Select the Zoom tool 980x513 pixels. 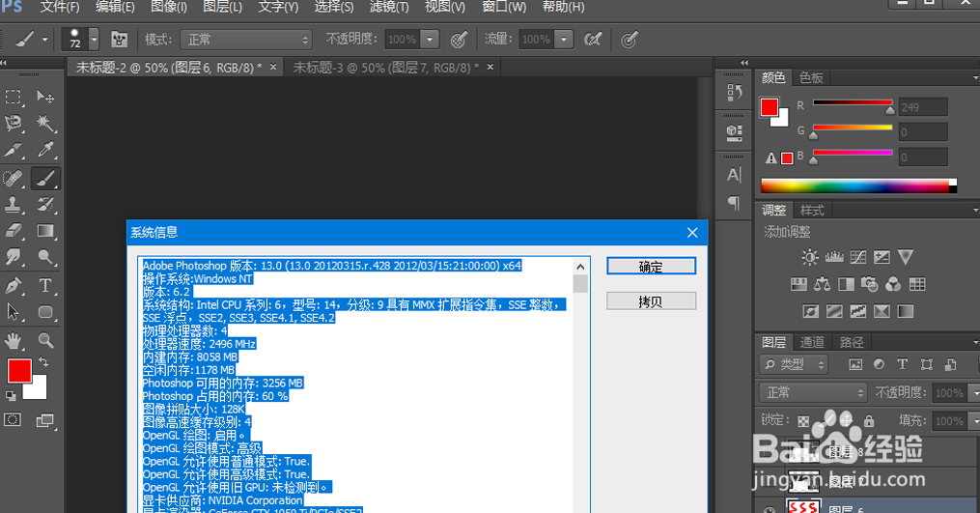coord(45,341)
